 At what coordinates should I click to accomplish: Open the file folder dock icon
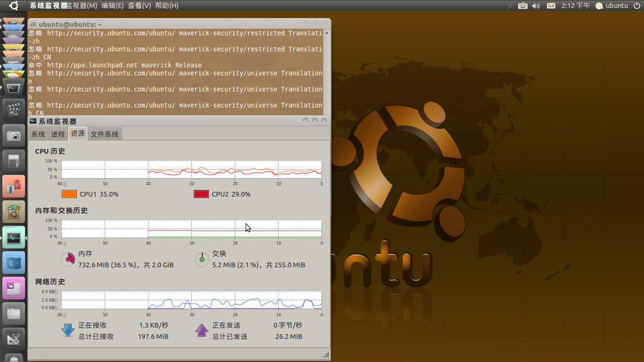click(x=14, y=314)
